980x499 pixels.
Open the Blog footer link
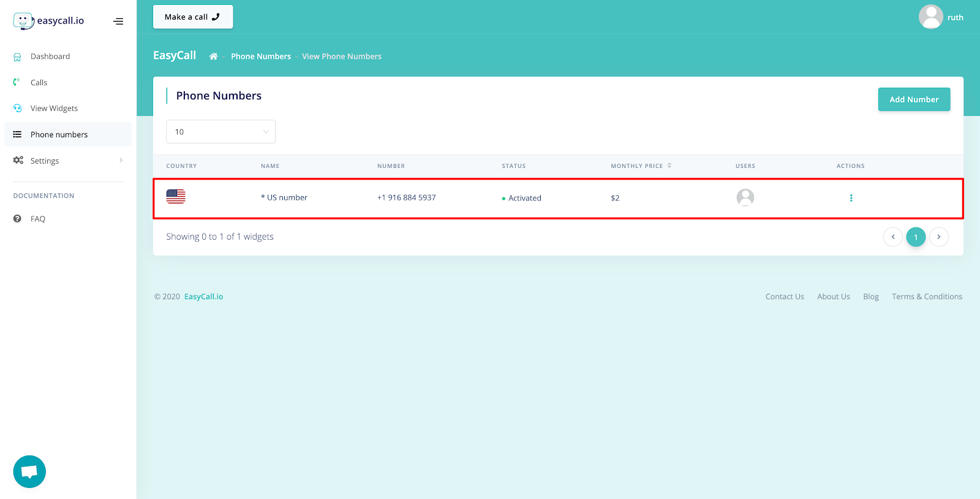coord(871,297)
